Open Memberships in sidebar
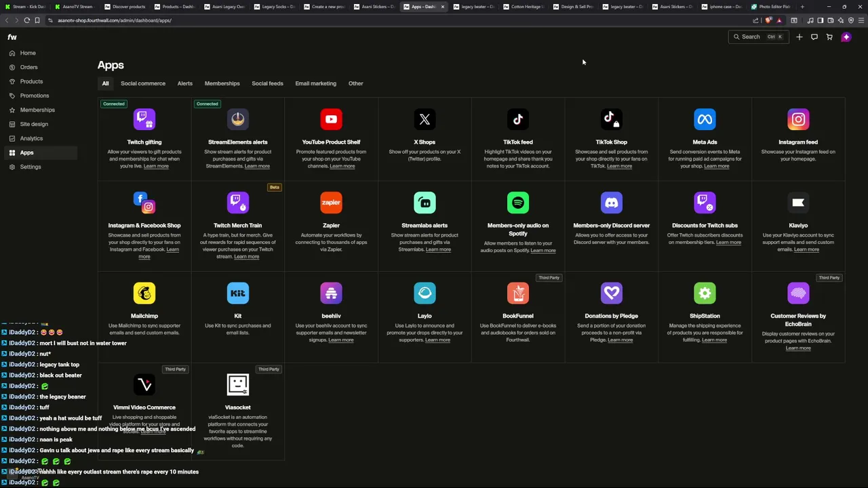868x488 pixels. pos(41,110)
